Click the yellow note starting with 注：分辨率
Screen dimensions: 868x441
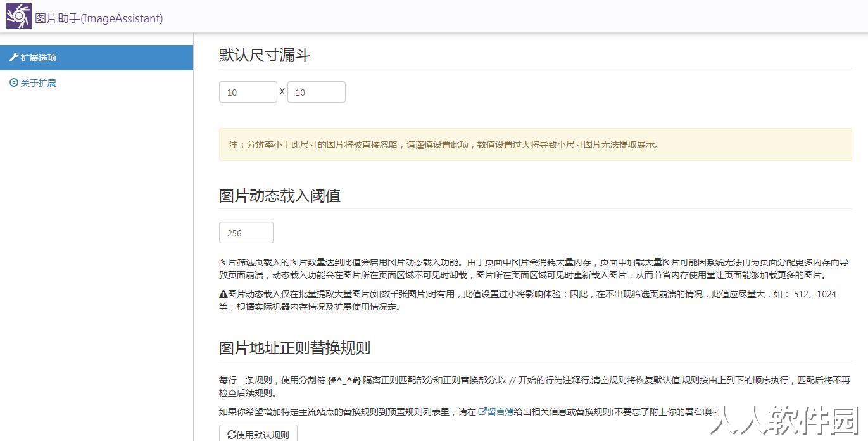click(536, 144)
